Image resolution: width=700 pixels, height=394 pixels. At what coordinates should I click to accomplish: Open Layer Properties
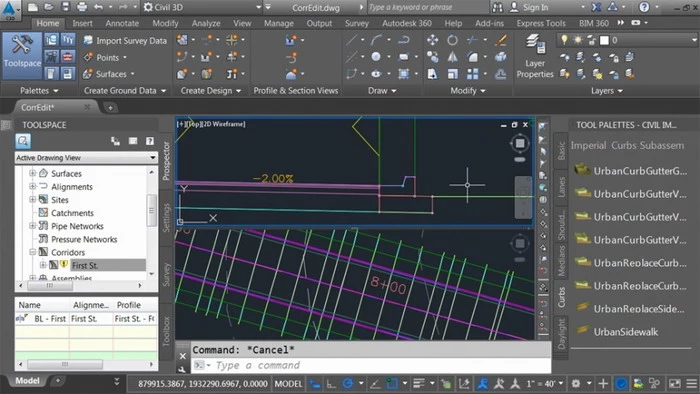coord(534,56)
